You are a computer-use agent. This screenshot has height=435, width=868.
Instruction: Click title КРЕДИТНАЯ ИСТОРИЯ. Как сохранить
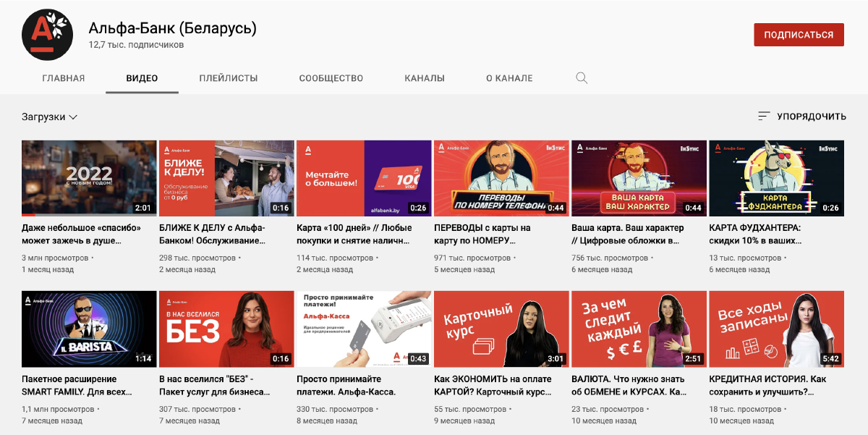coord(768,385)
